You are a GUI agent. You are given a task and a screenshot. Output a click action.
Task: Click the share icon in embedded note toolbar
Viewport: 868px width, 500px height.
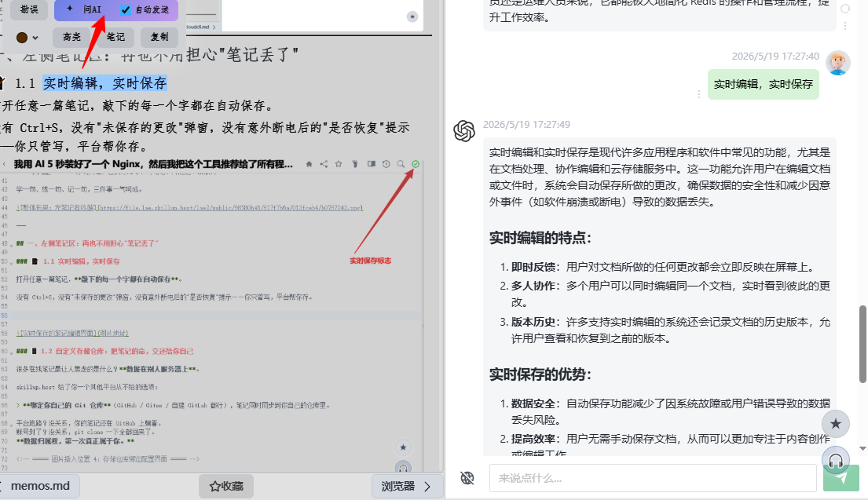324,164
